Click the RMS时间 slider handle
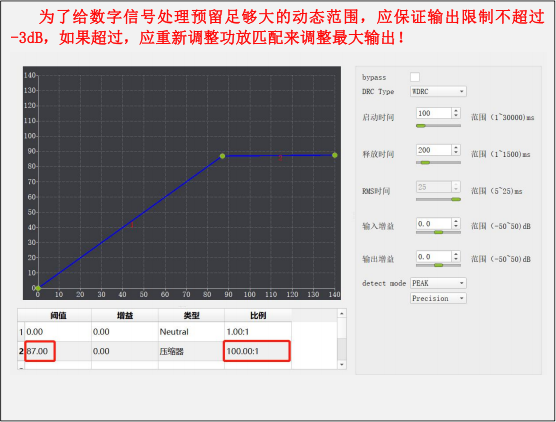The image size is (556, 422). point(456,199)
